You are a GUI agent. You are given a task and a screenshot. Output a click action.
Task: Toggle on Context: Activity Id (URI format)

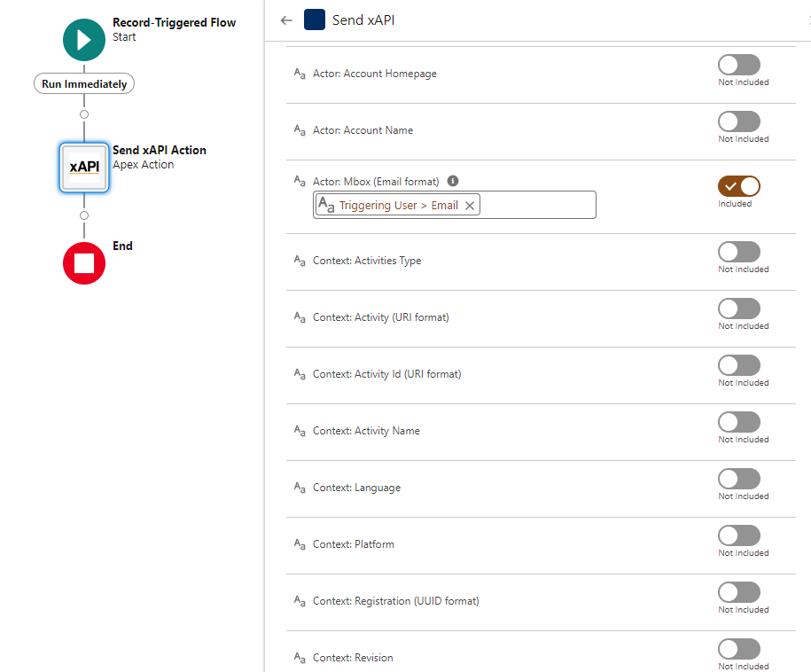tap(738, 365)
